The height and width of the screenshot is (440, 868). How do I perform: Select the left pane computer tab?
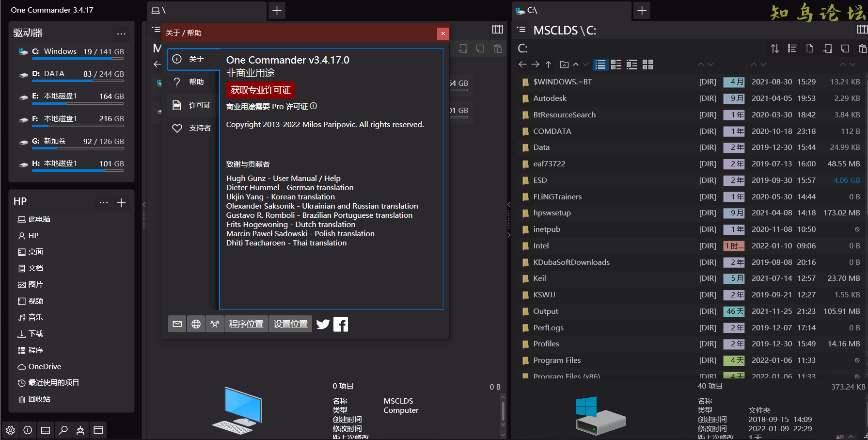pos(206,11)
